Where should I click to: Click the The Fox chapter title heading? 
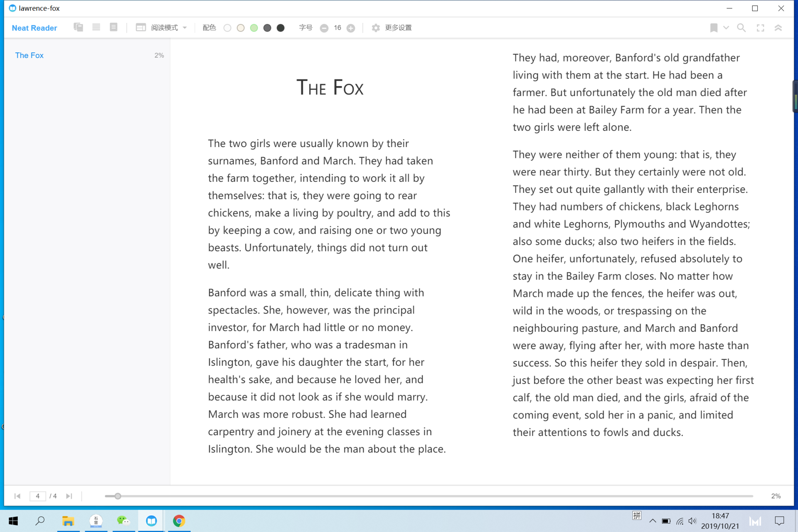(x=330, y=88)
